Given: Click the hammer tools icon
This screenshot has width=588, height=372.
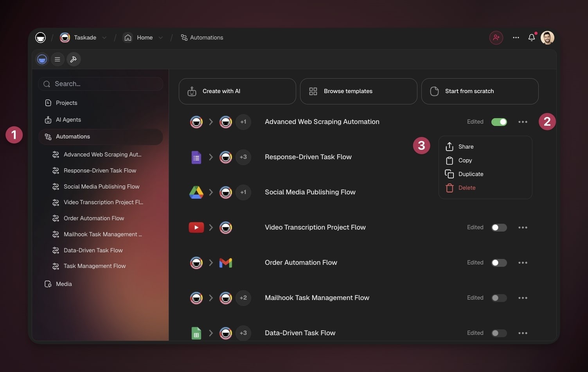Looking at the screenshot, I should (x=73, y=59).
